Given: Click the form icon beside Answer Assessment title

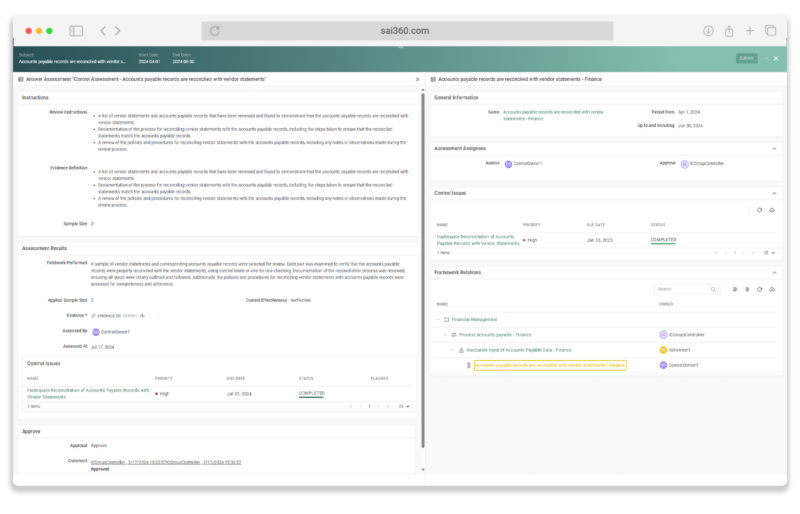Looking at the screenshot, I should pos(21,80).
